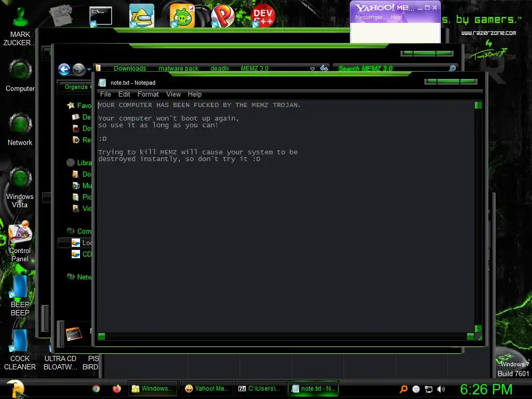The height and width of the screenshot is (399, 532).
Task: Open the Computer desktop icon
Action: pyautogui.click(x=20, y=76)
